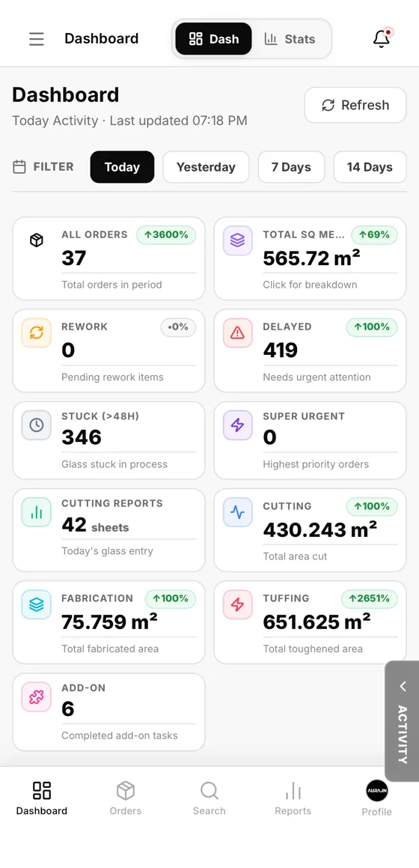Click 'Total toughened area' text
The height and width of the screenshot is (868, 419).
[x=313, y=649]
